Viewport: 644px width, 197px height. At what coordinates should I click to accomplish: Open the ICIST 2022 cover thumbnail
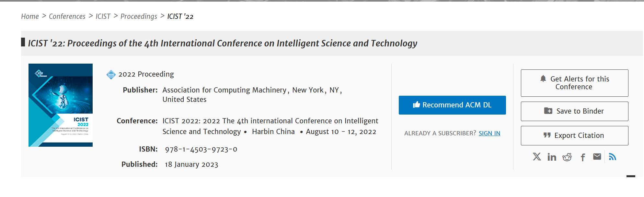coord(61,105)
